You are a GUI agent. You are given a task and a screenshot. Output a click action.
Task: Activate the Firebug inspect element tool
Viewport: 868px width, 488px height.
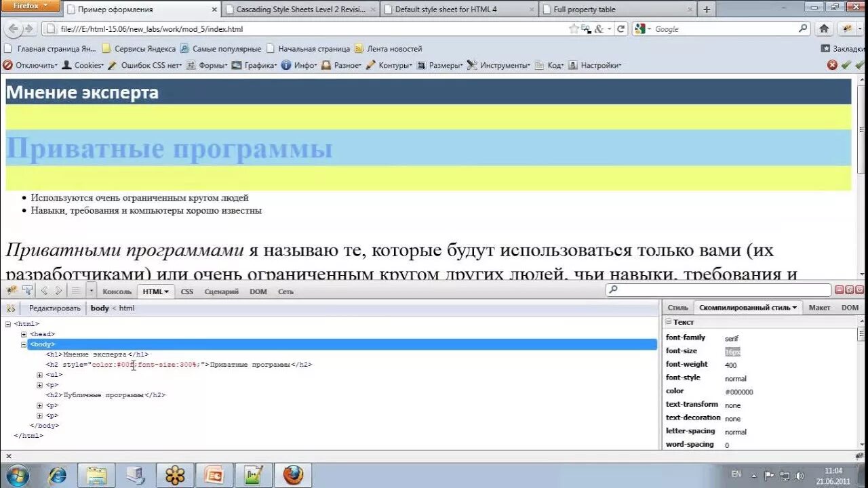[x=28, y=289]
